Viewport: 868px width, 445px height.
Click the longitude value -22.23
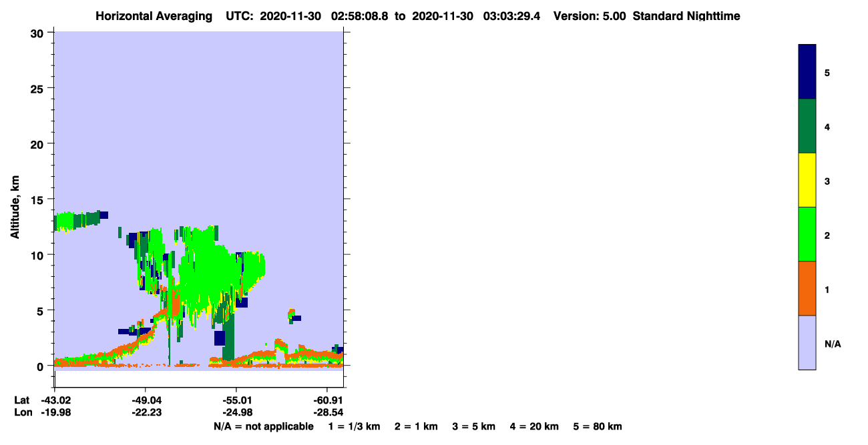coord(146,412)
